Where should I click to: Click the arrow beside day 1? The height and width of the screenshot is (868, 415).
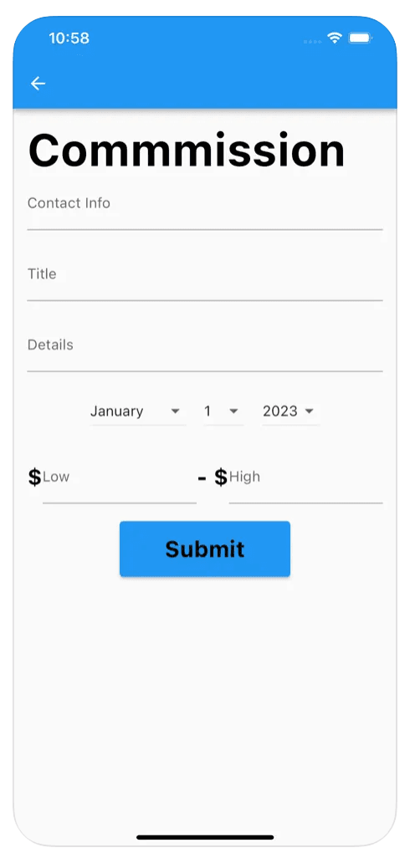click(233, 411)
